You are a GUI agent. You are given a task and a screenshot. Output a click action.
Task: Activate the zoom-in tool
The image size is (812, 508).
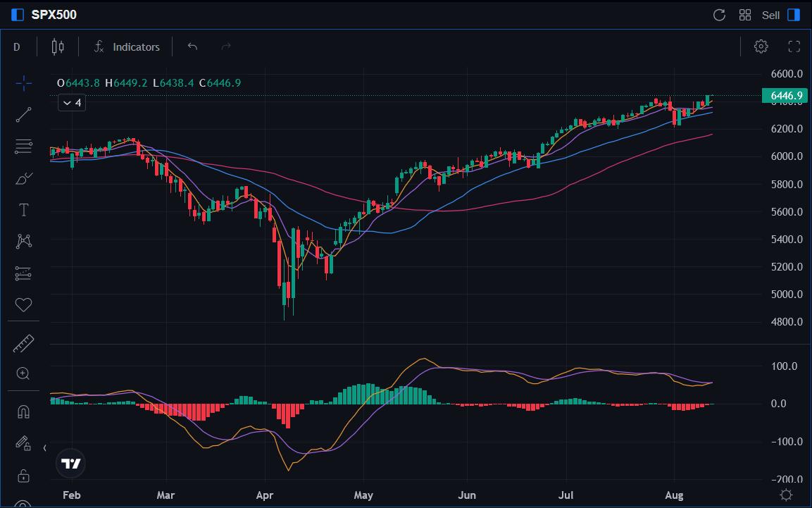[x=23, y=374]
